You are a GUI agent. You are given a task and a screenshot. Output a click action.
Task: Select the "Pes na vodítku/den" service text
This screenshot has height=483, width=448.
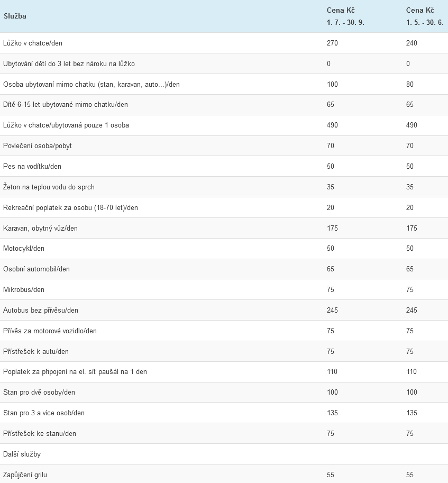pyautogui.click(x=32, y=166)
